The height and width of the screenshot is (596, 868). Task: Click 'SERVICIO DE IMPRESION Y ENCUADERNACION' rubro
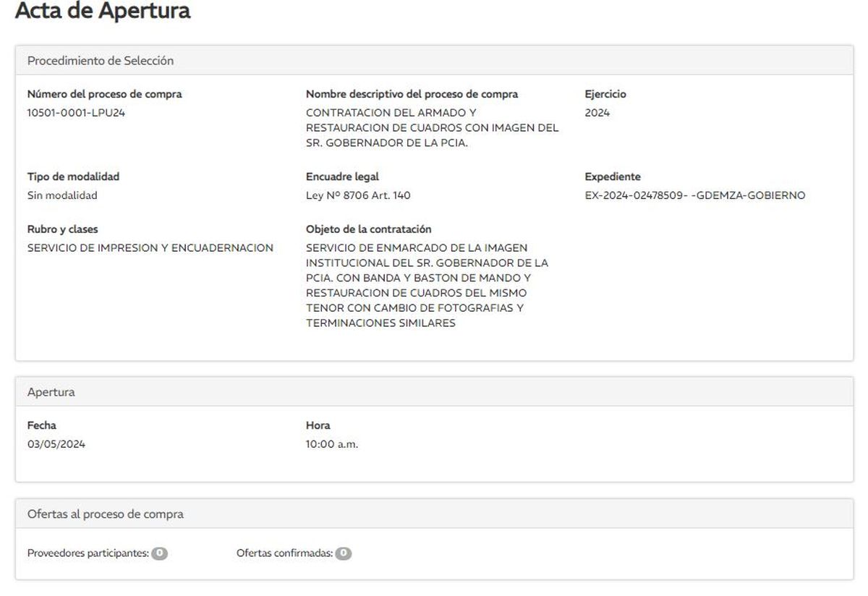pos(150,248)
